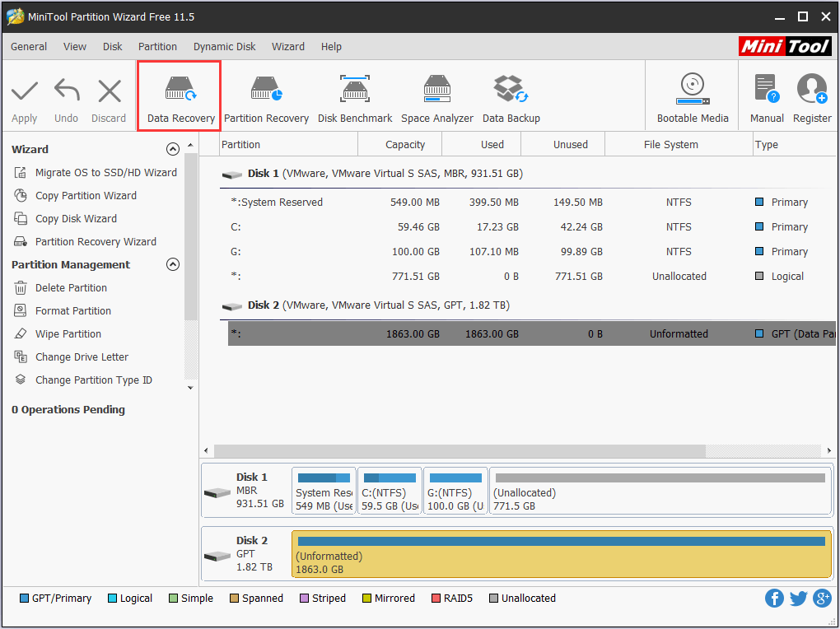The height and width of the screenshot is (629, 840).
Task: Open the Help menu
Action: 331,47
